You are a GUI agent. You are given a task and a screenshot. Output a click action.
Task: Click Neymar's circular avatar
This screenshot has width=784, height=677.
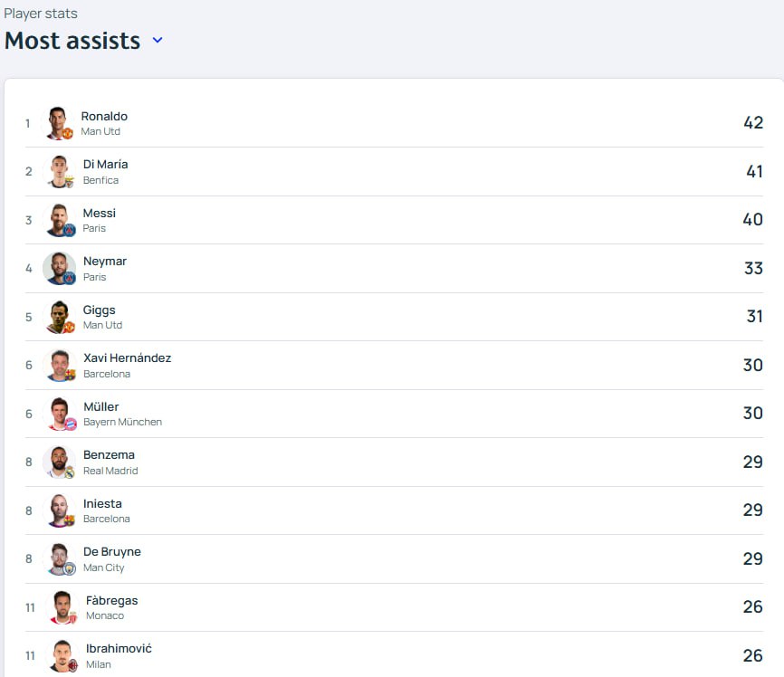tap(60, 269)
